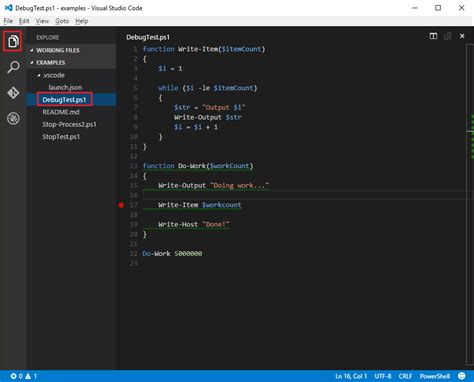Place the cursor on "Do-Work 5000000" line

[x=172, y=254]
